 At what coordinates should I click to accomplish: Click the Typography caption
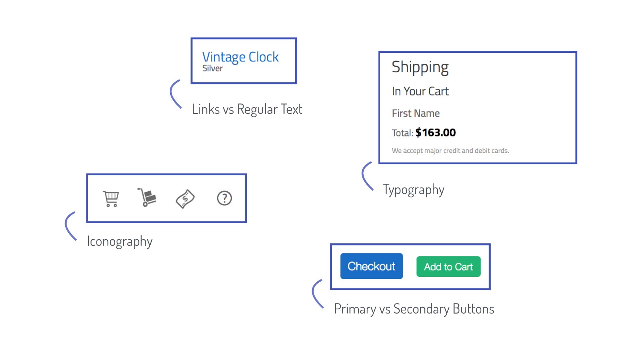414,190
